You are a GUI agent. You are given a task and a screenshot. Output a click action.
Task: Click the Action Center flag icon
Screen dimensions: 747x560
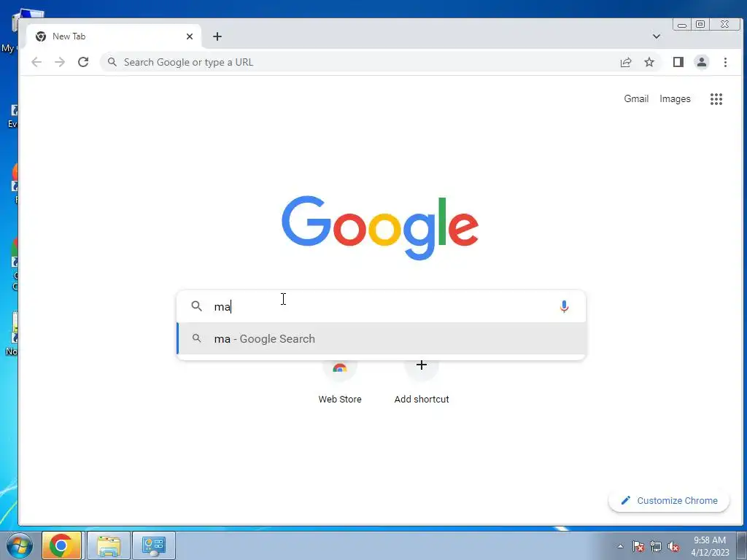pos(638,547)
